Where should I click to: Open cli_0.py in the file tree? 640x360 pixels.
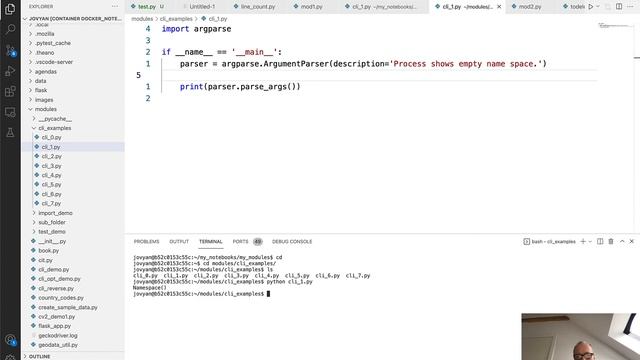click(51, 138)
